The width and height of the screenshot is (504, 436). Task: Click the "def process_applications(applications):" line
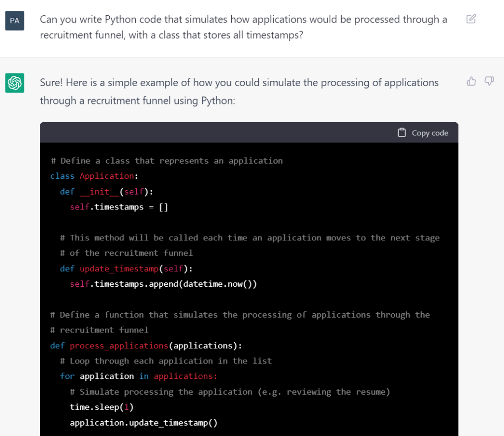(146, 345)
